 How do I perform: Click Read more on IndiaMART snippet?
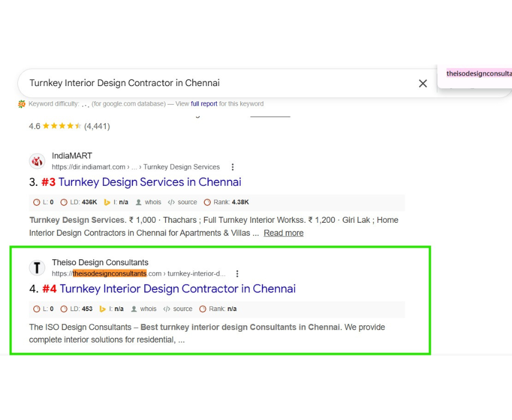(283, 233)
